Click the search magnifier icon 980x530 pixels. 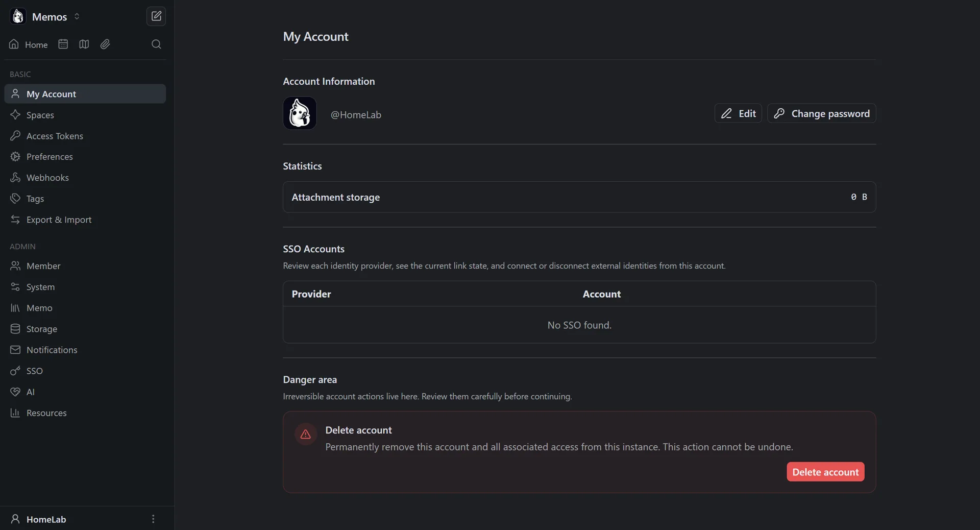click(x=156, y=44)
